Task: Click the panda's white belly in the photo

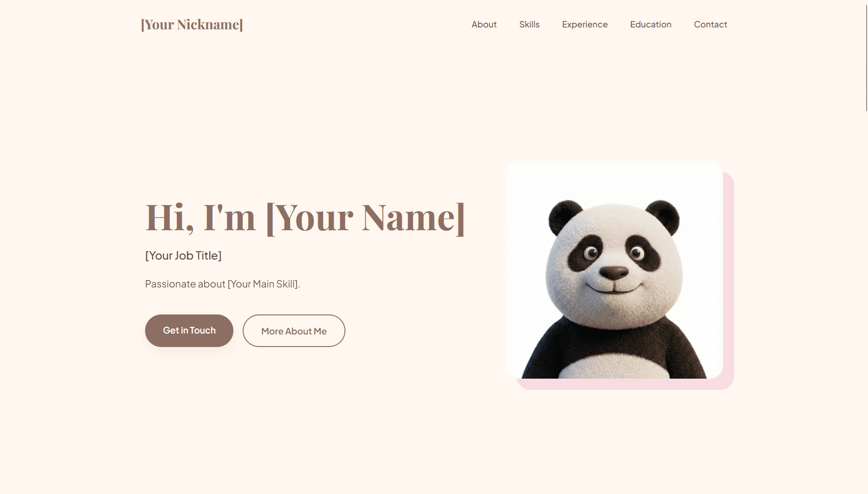Action: pos(614,365)
